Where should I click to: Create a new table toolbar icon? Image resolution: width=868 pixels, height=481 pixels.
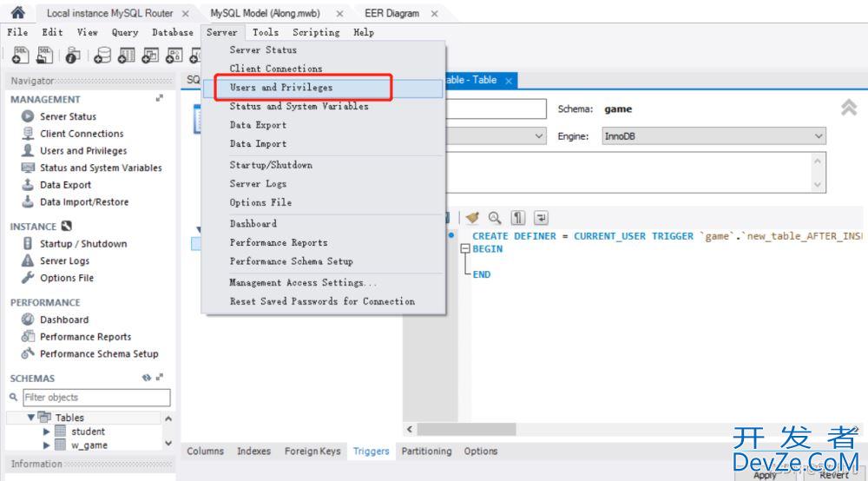point(126,56)
